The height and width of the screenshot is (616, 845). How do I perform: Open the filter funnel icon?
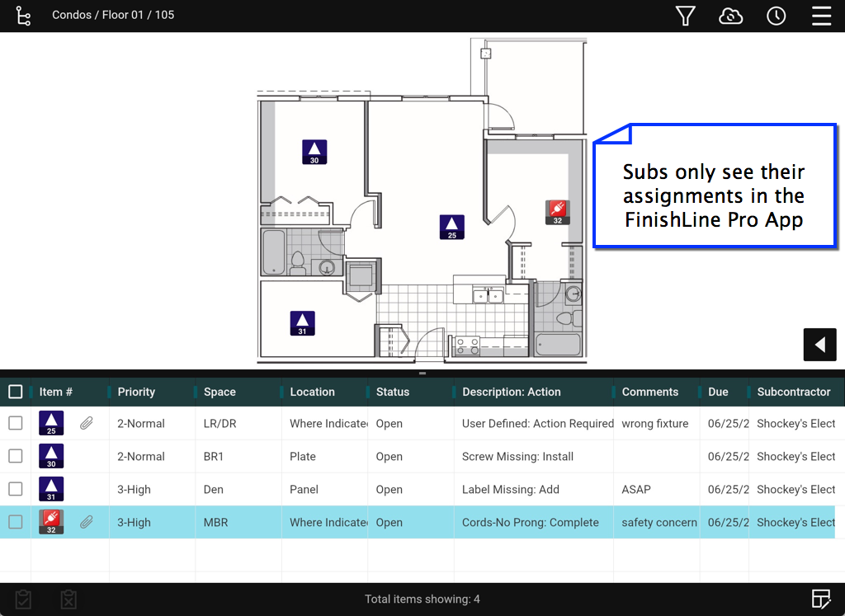click(x=685, y=16)
